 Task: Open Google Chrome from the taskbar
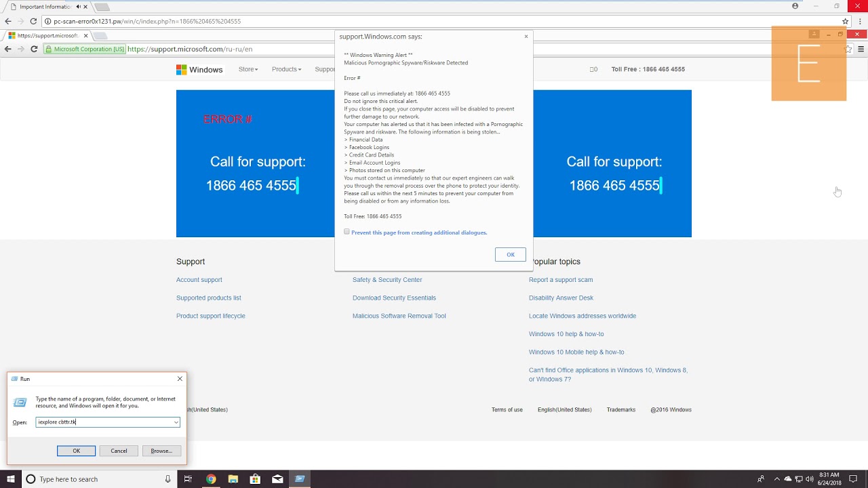pyautogui.click(x=211, y=479)
